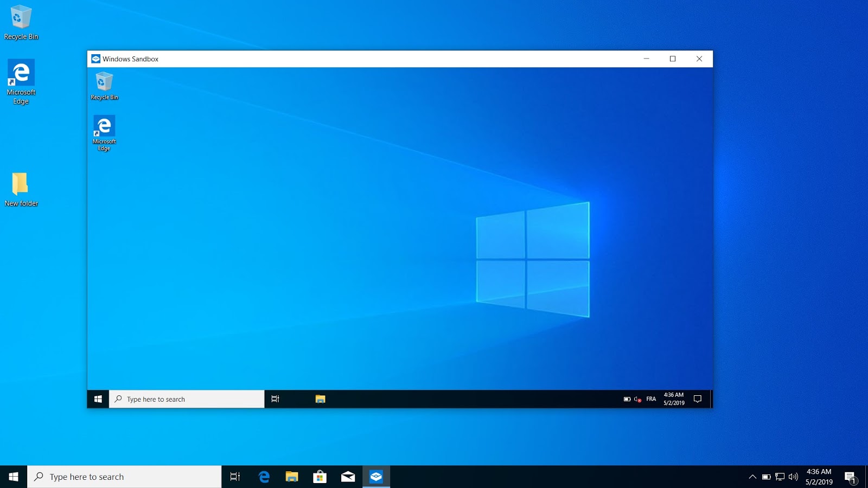Open the FRA language selector in the sandbox
This screenshot has width=868, height=488.
(650, 399)
